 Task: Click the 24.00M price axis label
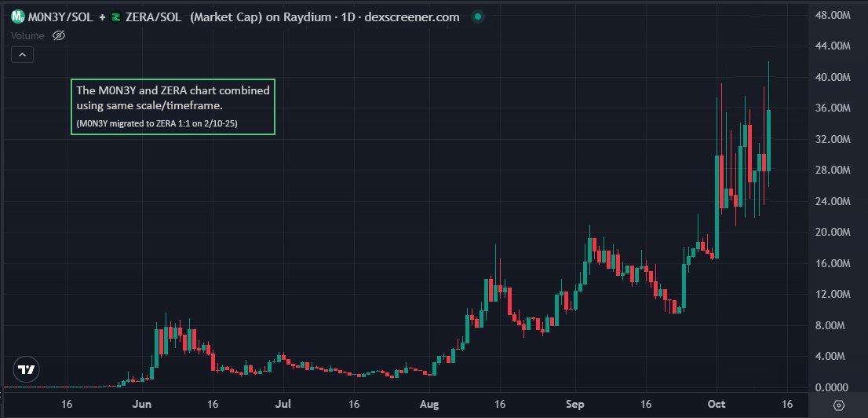pos(832,201)
